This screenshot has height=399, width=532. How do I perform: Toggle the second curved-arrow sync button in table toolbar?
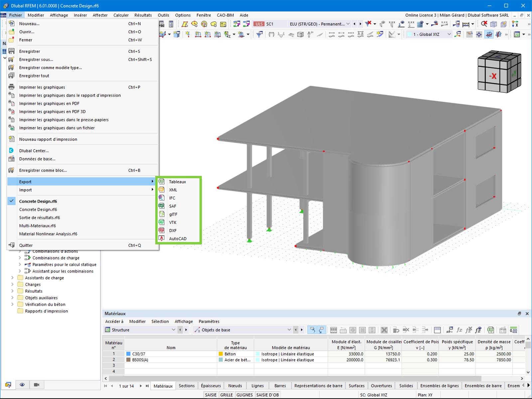pyautogui.click(x=321, y=330)
